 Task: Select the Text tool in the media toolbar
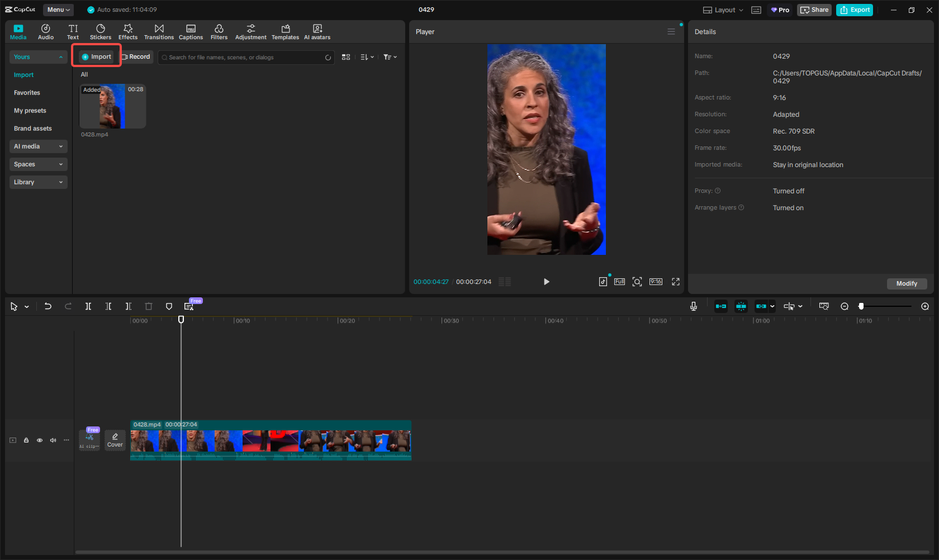(73, 31)
